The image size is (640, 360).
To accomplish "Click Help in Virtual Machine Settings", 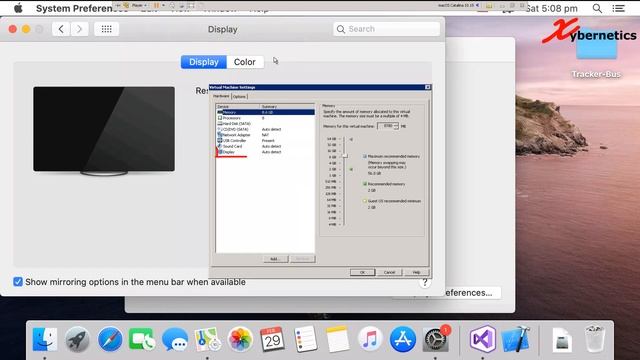I will pyautogui.click(x=416, y=272).
